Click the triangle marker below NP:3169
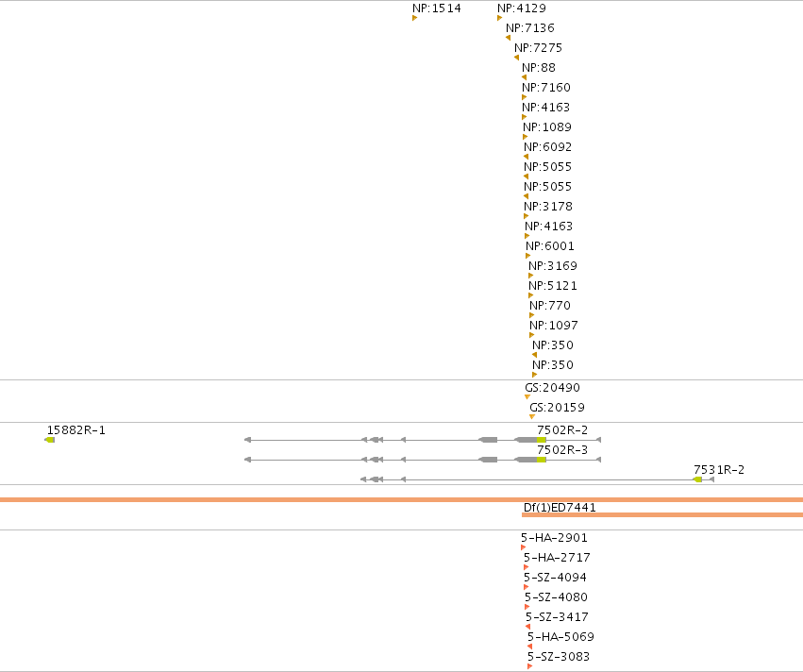The image size is (803, 672). 530,276
